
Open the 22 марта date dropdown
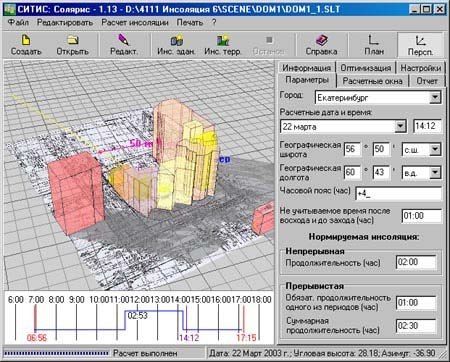[400, 126]
